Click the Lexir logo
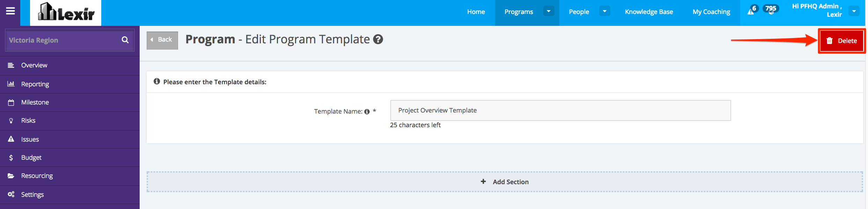This screenshot has width=868, height=209. 66,13
